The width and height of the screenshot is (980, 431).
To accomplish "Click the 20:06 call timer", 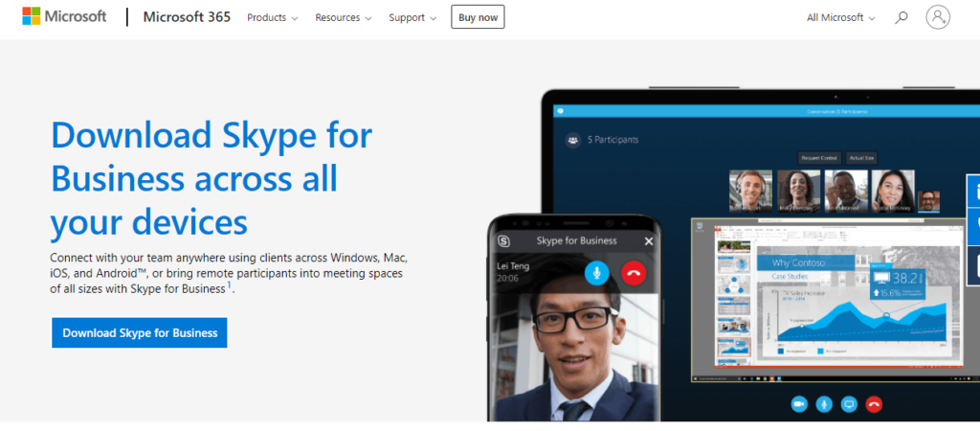I will (507, 279).
